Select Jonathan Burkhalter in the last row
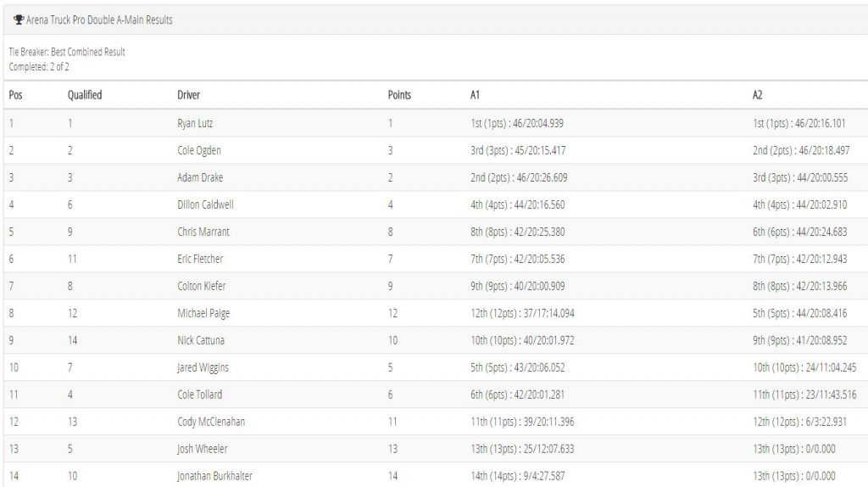Screen dimensions: 868x487 click(214, 476)
